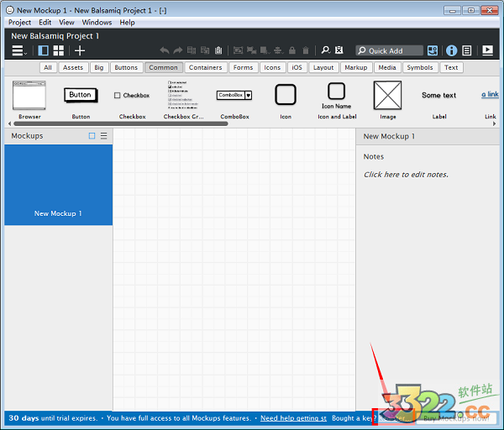Pick the Icon control from library
Image resolution: width=504 pixels, height=430 pixels.
[286, 100]
